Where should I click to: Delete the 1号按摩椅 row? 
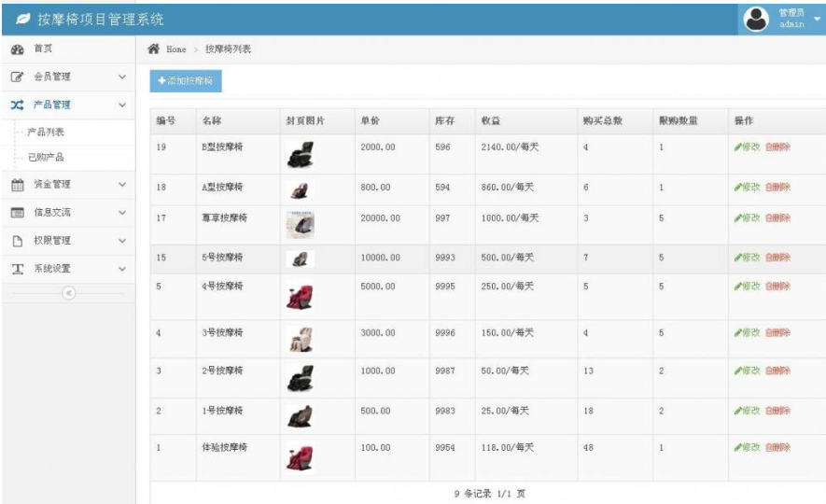point(777,411)
